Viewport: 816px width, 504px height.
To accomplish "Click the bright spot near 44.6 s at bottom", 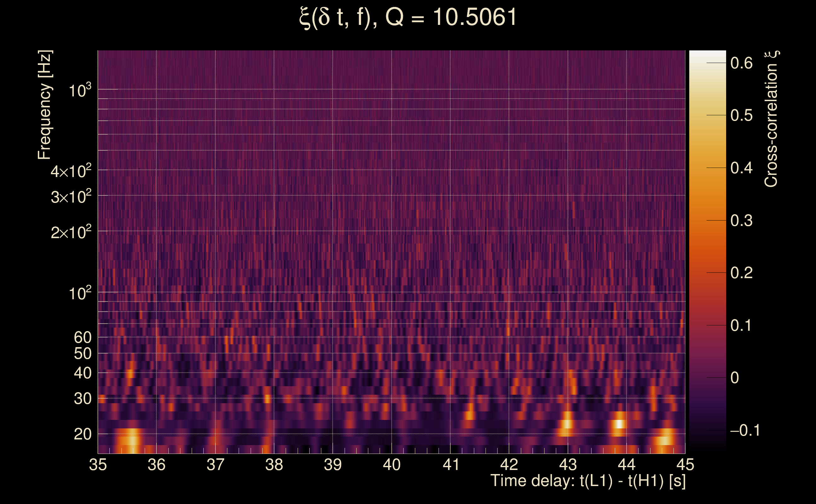I will click(665, 441).
